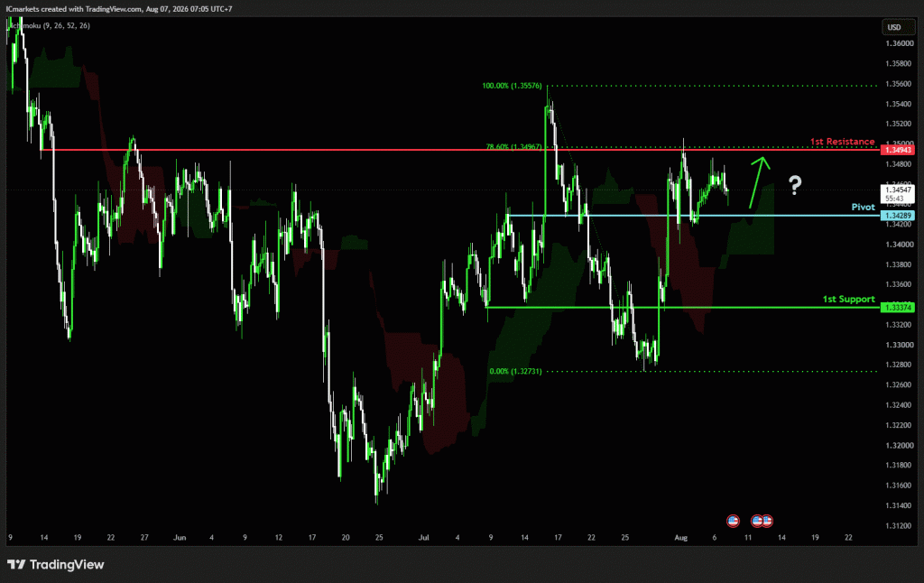Select the 1st Resistance text label

point(842,142)
